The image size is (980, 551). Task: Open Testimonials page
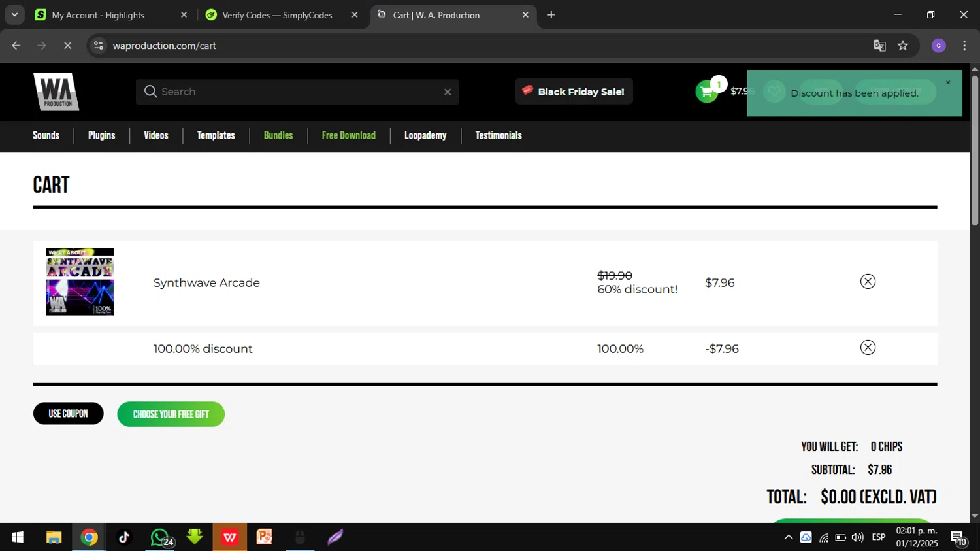(498, 135)
